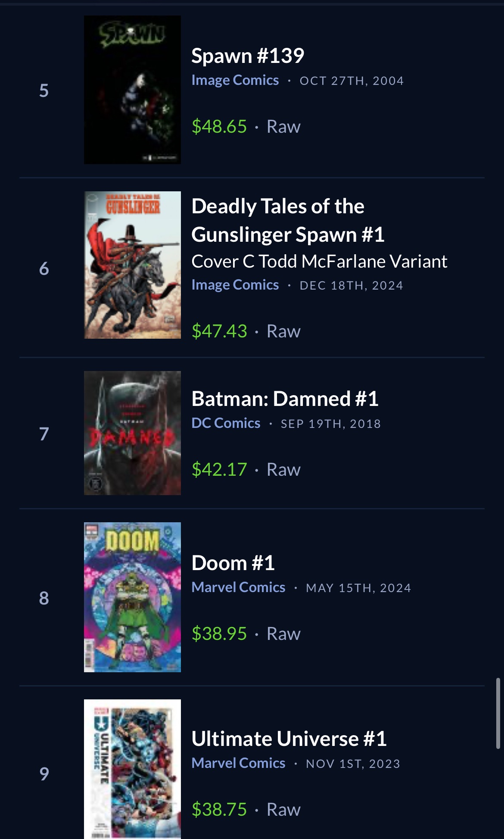Open the Gunslinger Spawn #1 cover image
The width and height of the screenshot is (504, 839).
[132, 265]
